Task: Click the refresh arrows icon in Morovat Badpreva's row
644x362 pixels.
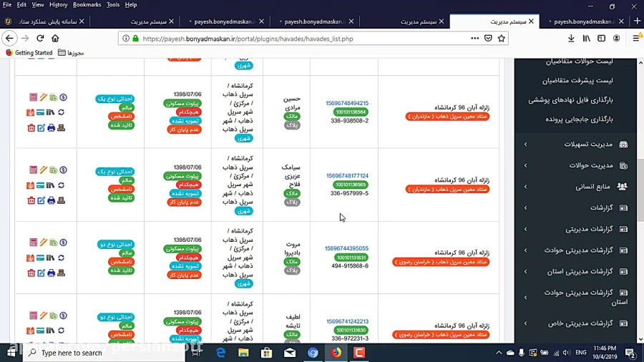Action: tap(61, 258)
